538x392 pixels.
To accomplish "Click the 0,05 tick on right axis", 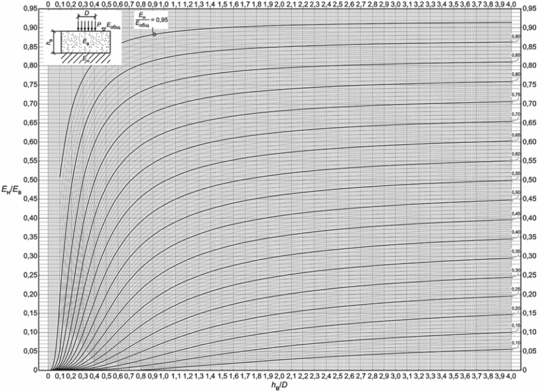I will coord(529,351).
